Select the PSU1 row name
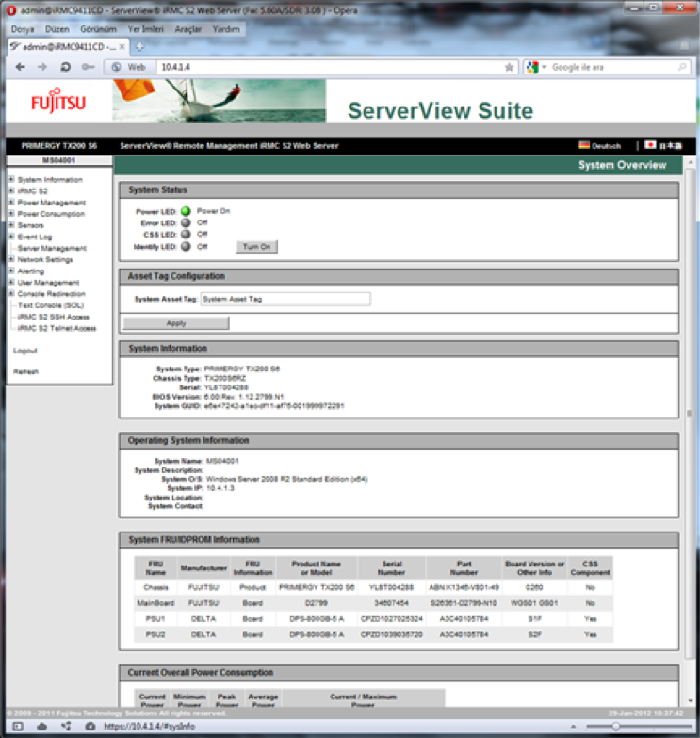This screenshot has height=738, width=700. [x=155, y=619]
